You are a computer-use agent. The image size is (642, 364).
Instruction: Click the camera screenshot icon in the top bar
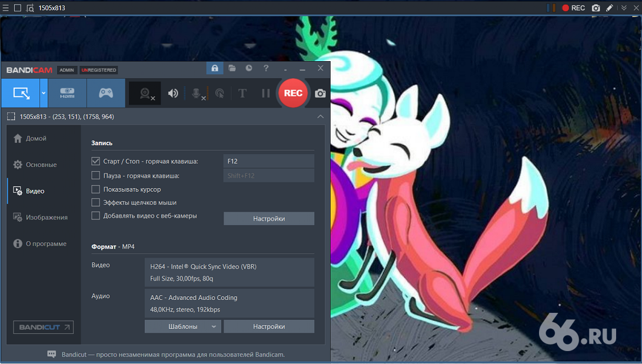point(596,8)
